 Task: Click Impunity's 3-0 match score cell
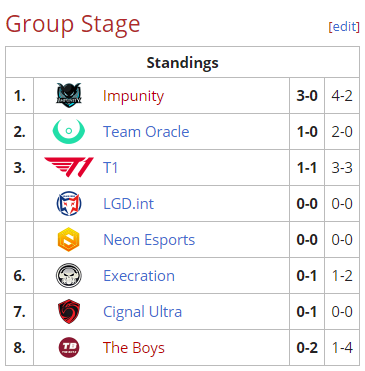click(307, 96)
